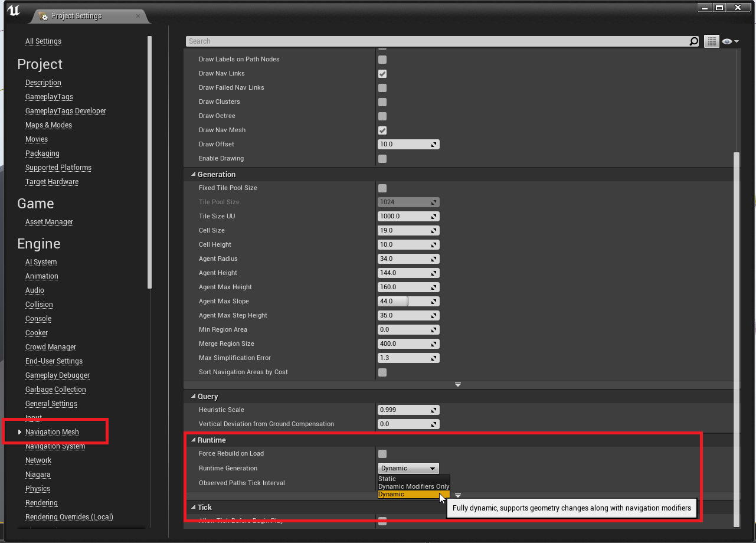Choose Static from the dropdown list

[x=414, y=479]
